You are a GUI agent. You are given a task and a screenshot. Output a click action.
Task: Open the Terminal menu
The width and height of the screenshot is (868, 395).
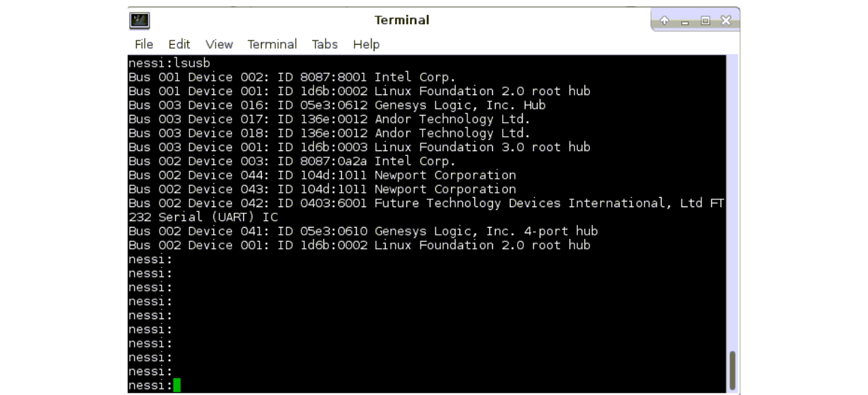(272, 44)
